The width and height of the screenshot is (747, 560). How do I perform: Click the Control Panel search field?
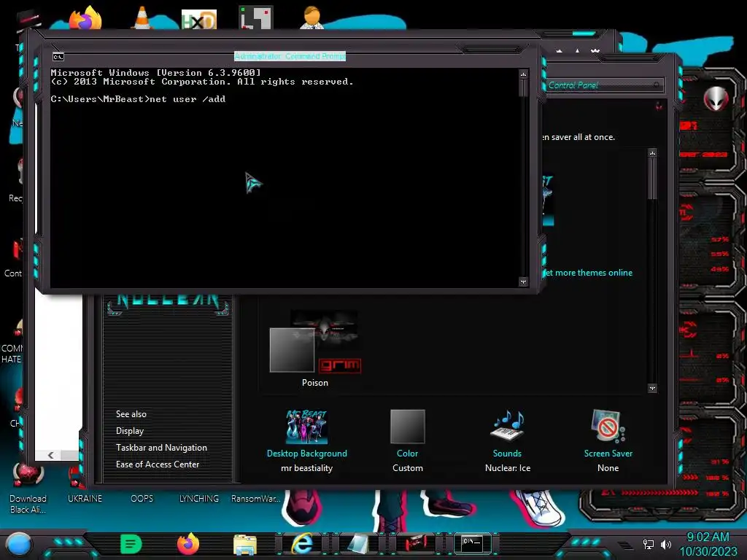tap(603, 85)
